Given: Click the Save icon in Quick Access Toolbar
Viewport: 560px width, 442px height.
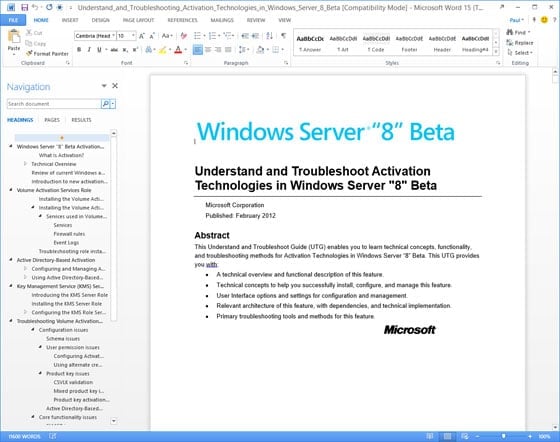Looking at the screenshot, I should coord(24,7).
